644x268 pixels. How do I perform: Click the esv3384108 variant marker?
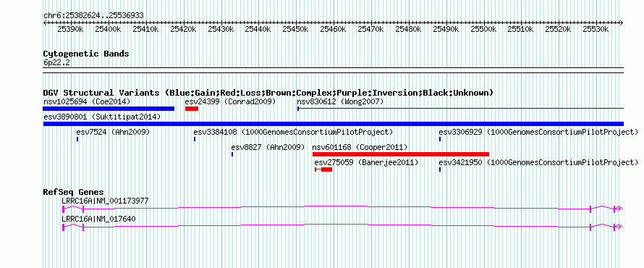195,139
